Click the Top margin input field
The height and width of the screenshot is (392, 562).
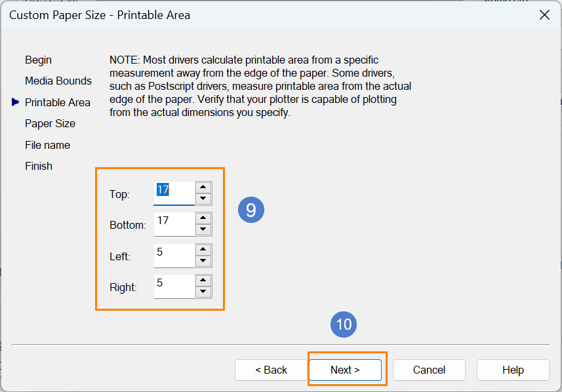[174, 193]
